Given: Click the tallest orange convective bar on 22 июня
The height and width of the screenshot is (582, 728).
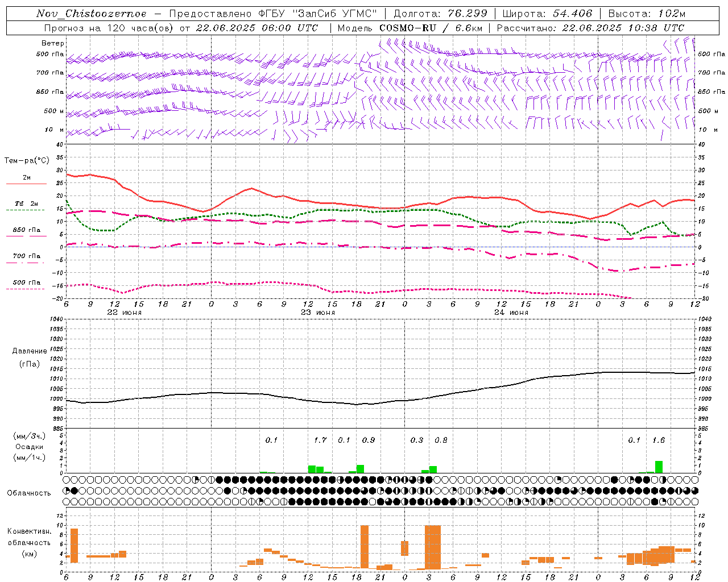Looking at the screenshot, I should tap(74, 546).
